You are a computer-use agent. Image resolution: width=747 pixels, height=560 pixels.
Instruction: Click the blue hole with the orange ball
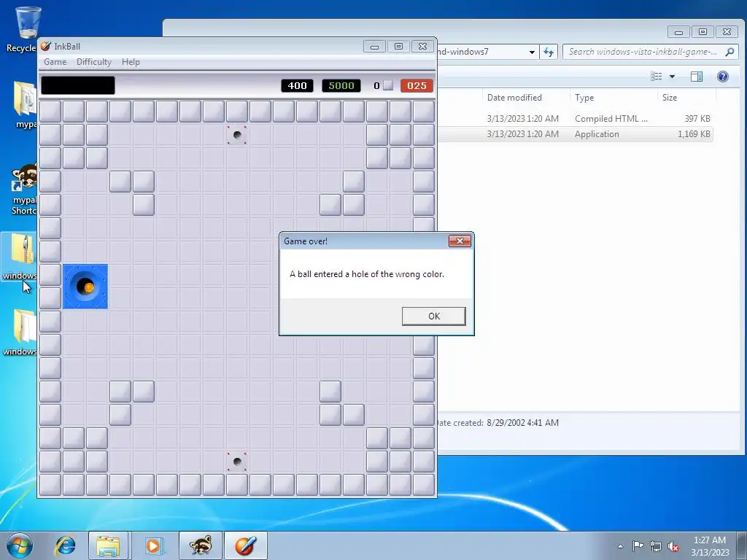click(x=85, y=287)
